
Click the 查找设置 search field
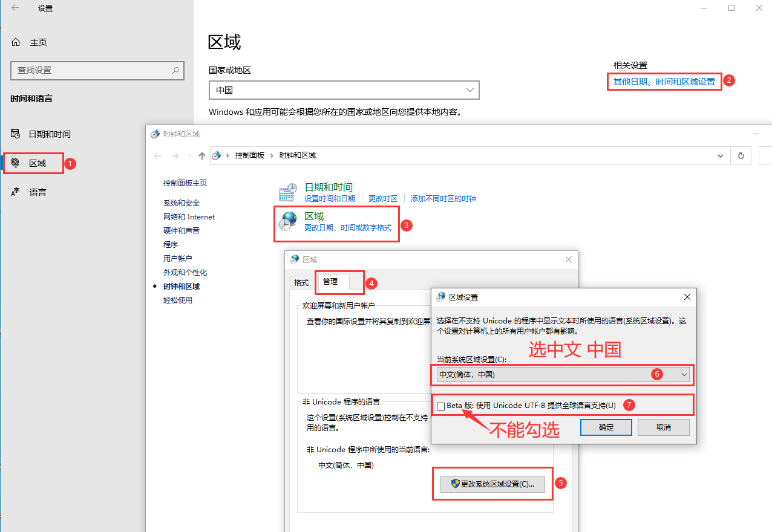[91, 70]
